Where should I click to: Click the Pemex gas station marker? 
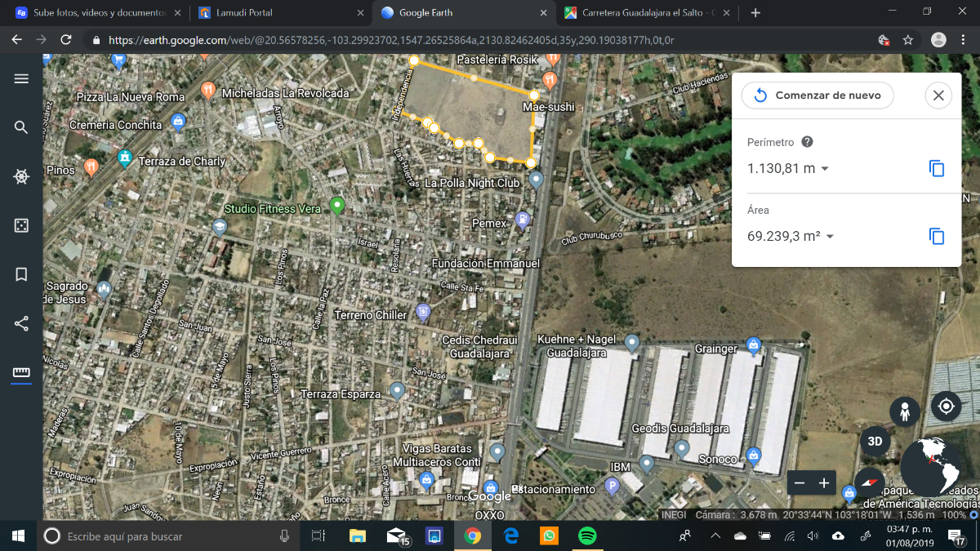(523, 220)
